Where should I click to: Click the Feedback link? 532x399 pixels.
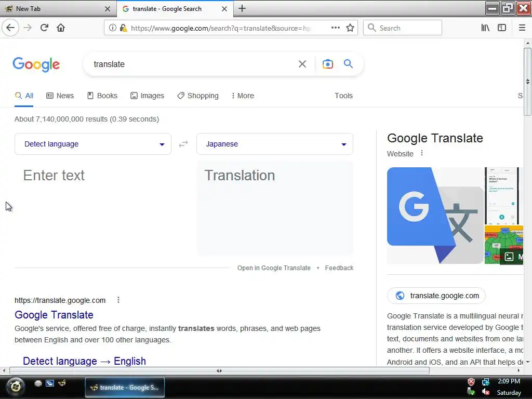pyautogui.click(x=339, y=268)
